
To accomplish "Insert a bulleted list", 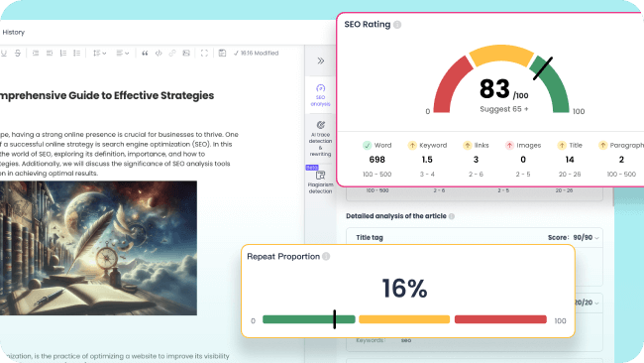I will click(x=77, y=53).
